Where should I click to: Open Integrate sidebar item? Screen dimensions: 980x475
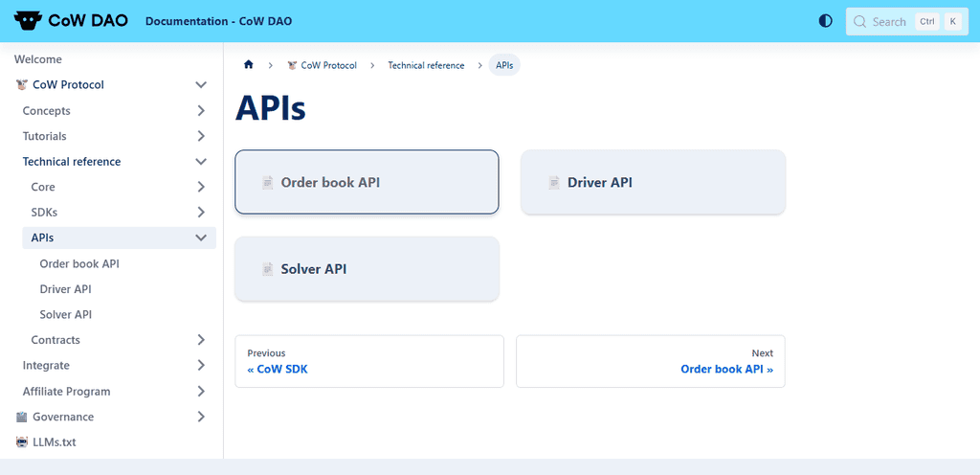coord(46,365)
